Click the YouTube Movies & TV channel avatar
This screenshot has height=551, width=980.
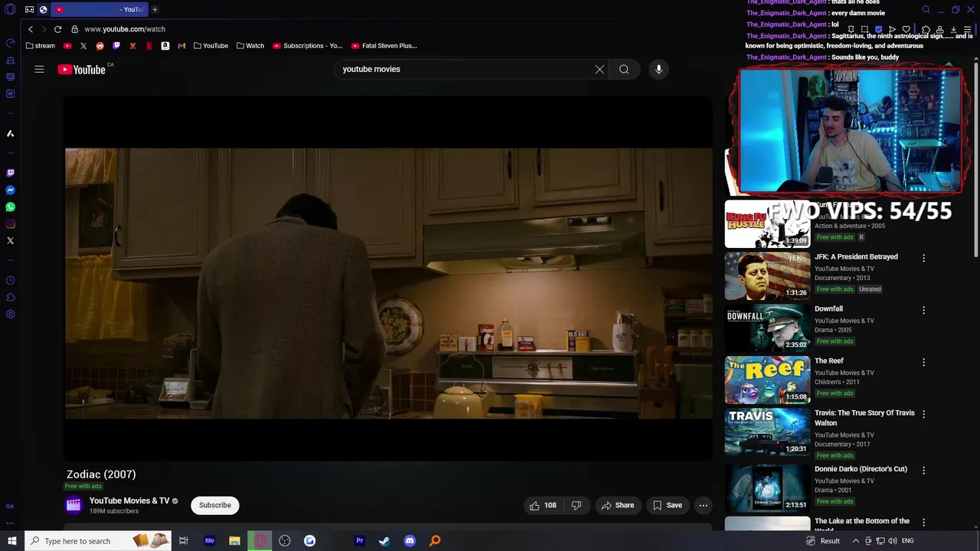[x=73, y=504]
